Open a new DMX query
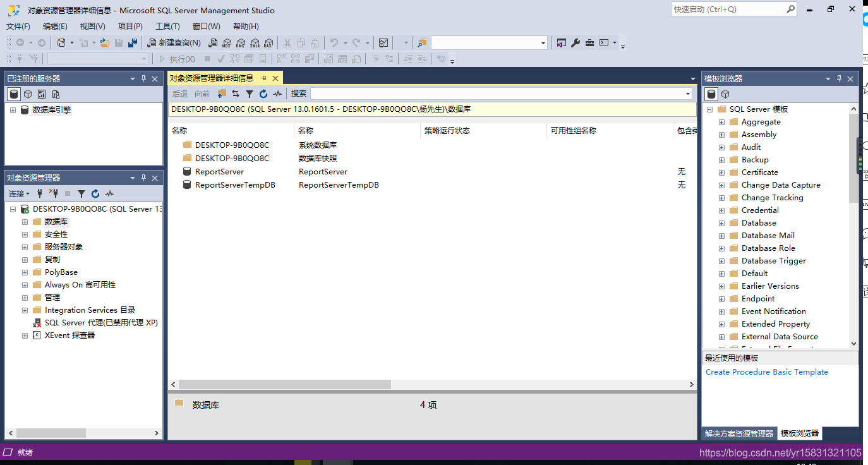The width and height of the screenshot is (868, 465). pos(241,43)
